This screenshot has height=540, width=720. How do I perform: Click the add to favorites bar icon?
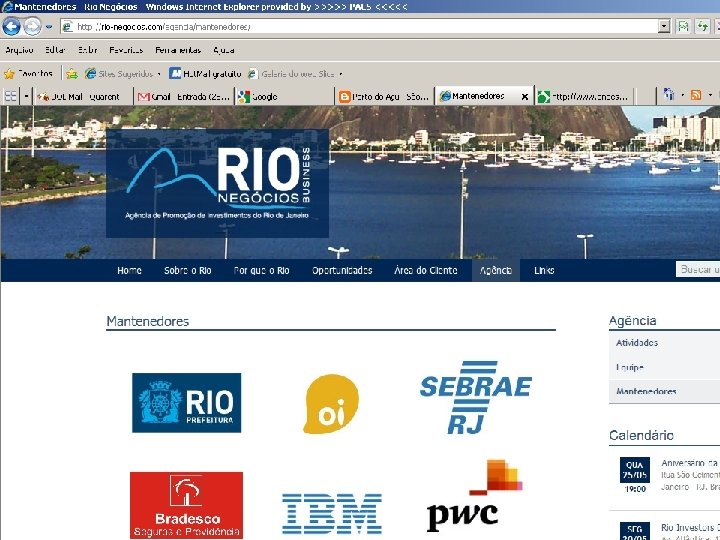[72, 74]
